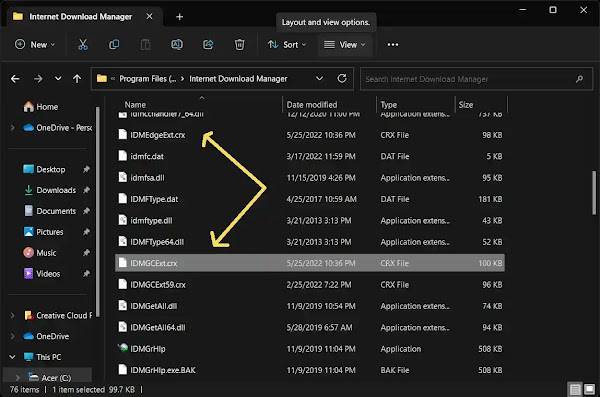Sort by Date modified column header
This screenshot has width=600, height=397.
point(312,105)
